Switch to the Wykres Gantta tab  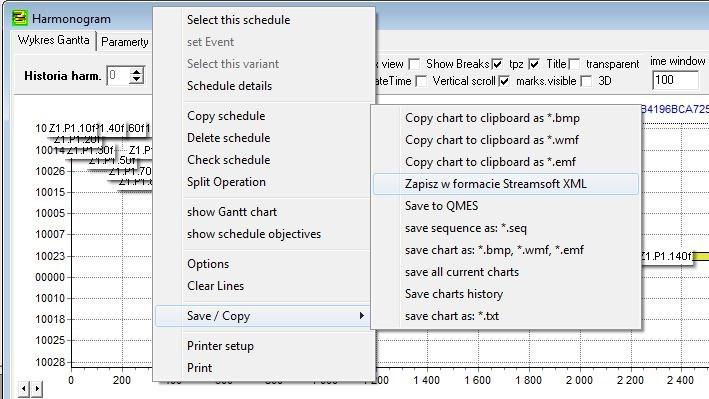(x=53, y=40)
